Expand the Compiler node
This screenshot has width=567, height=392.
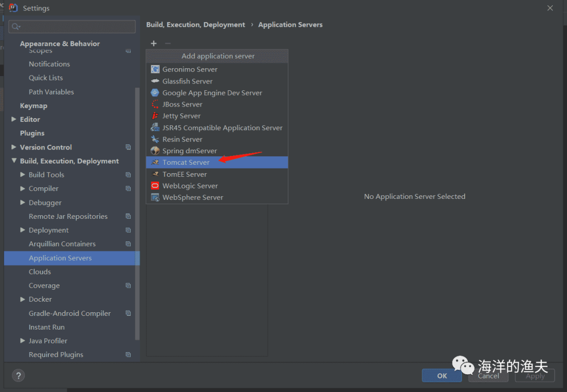[23, 188]
